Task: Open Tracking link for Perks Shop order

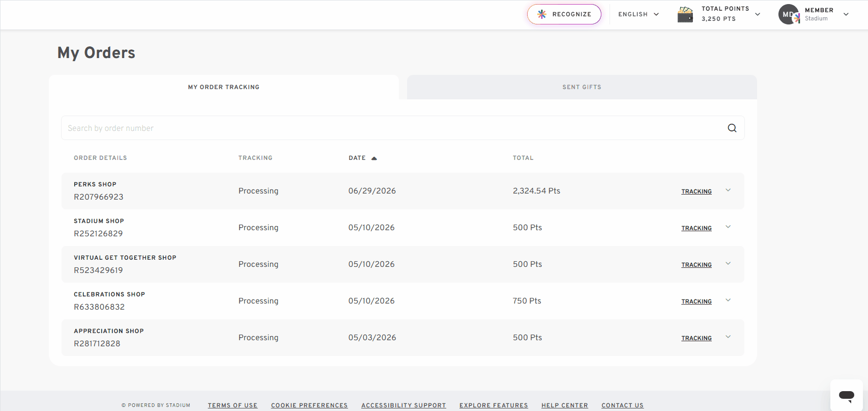Action: (x=697, y=191)
